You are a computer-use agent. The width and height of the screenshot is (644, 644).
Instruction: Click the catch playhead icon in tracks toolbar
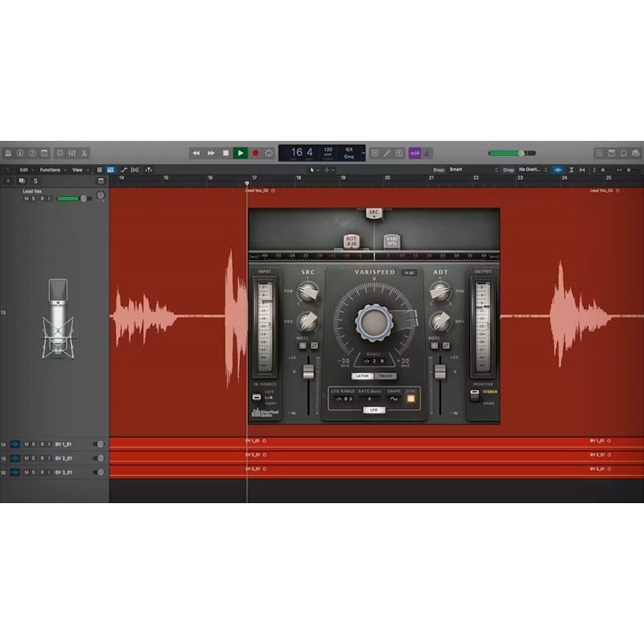(x=148, y=171)
